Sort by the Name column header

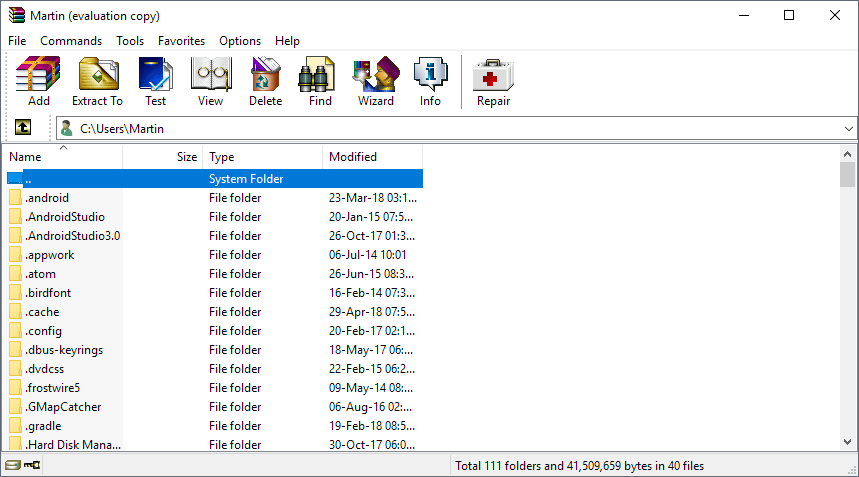[64, 157]
